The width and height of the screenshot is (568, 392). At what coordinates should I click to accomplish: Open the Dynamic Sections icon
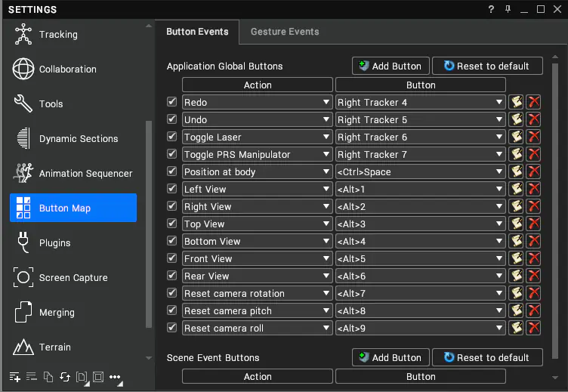[23, 138]
